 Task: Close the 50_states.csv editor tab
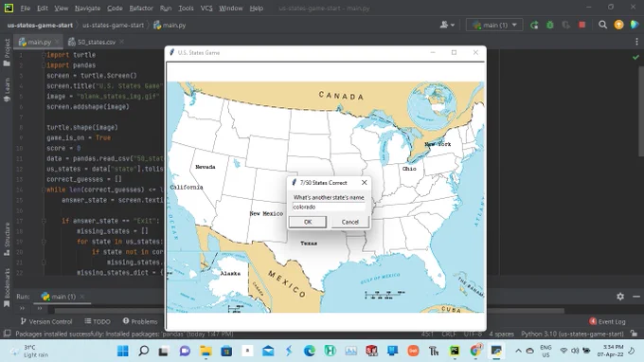click(121, 42)
